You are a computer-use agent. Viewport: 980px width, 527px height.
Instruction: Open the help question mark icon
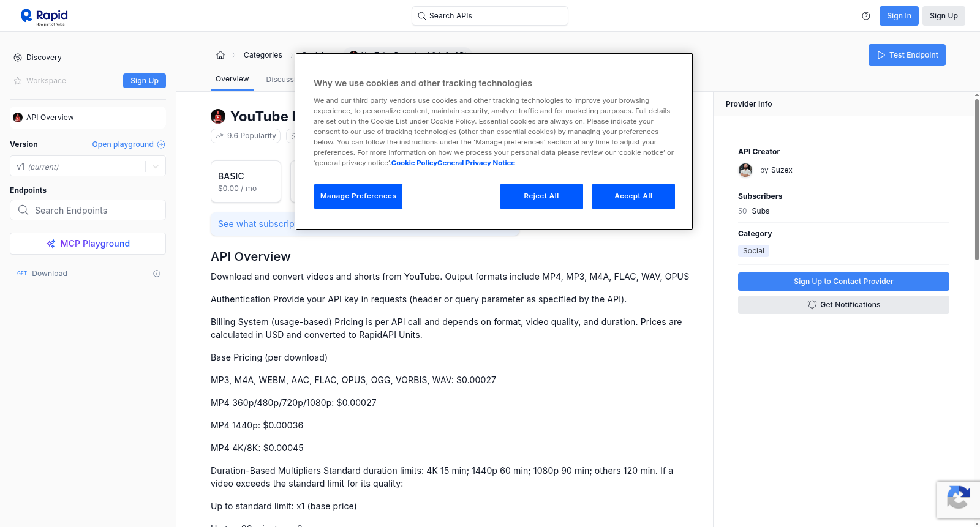point(866,16)
